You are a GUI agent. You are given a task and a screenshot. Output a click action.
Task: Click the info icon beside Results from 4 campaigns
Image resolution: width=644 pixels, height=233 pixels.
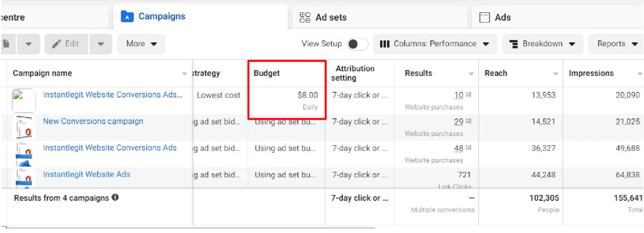[x=115, y=198]
